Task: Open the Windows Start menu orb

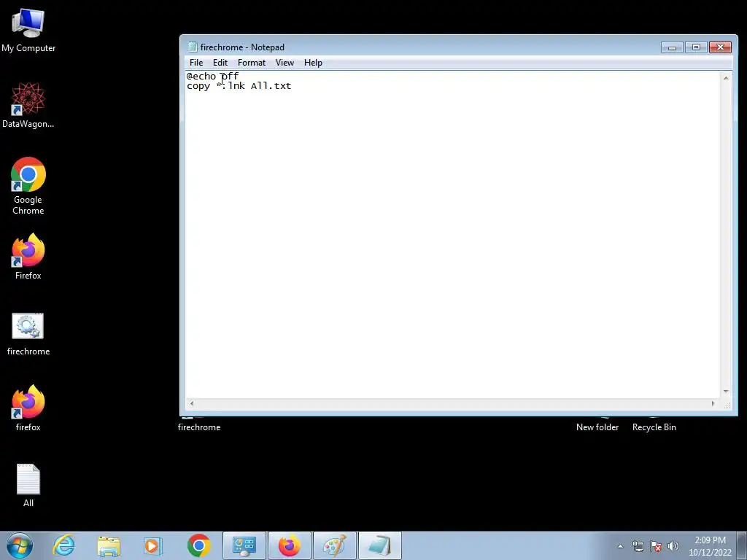Action: [x=20, y=545]
